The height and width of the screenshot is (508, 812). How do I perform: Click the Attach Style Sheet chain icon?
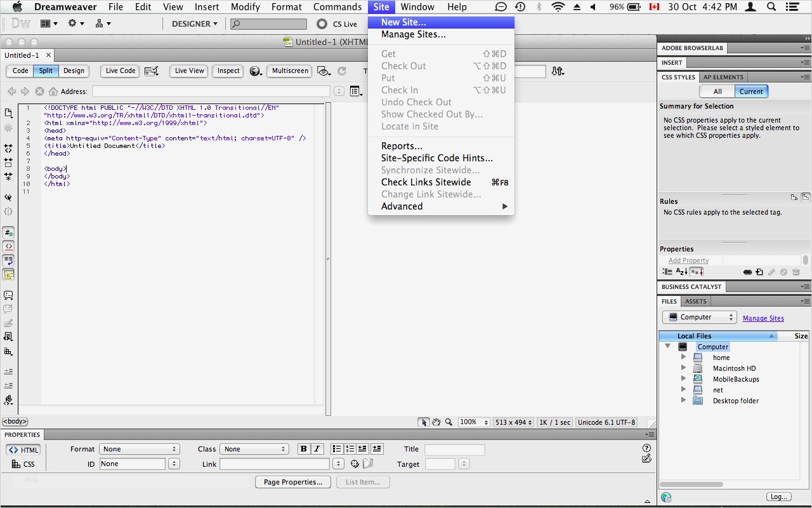coord(747,272)
